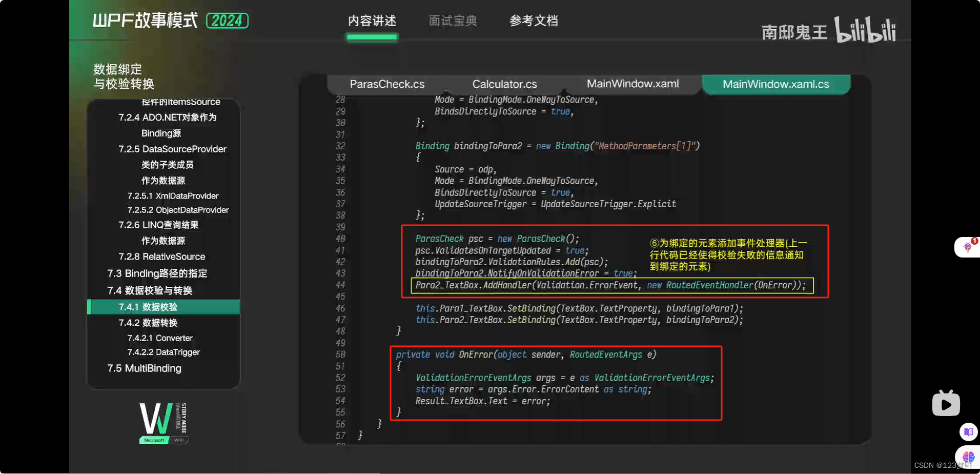
Task: Open 7.4.2.2 DataTrigger section
Action: 164,352
